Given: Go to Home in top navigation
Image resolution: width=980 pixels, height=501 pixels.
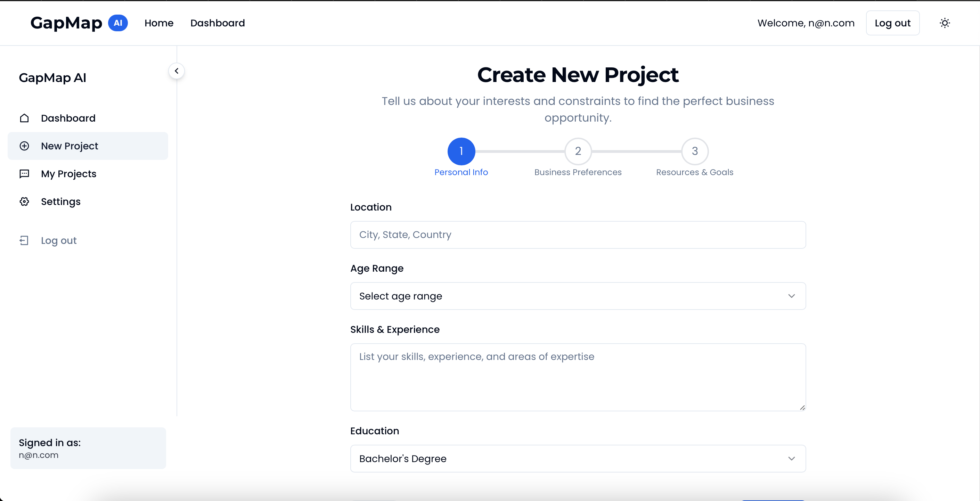Looking at the screenshot, I should tap(159, 23).
